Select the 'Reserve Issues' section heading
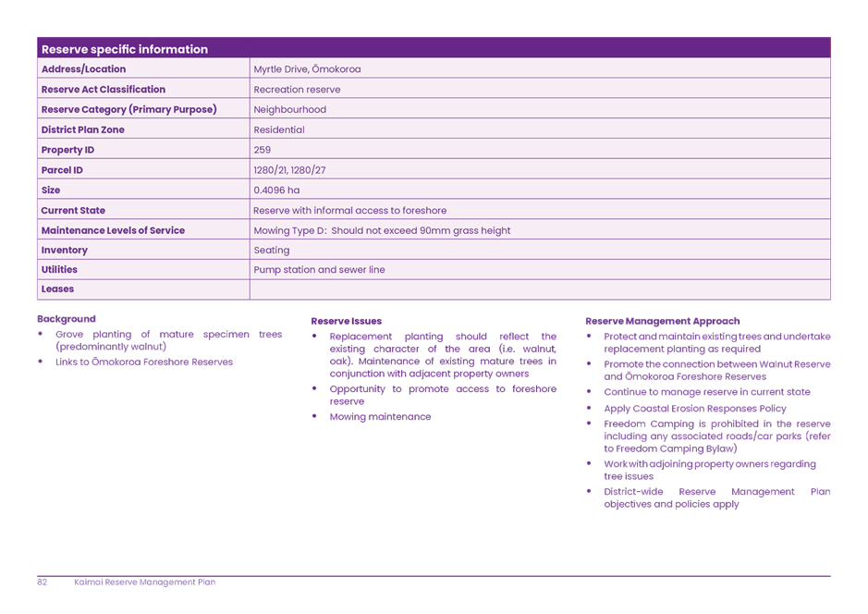This screenshot has height=614, width=868. [x=346, y=321]
